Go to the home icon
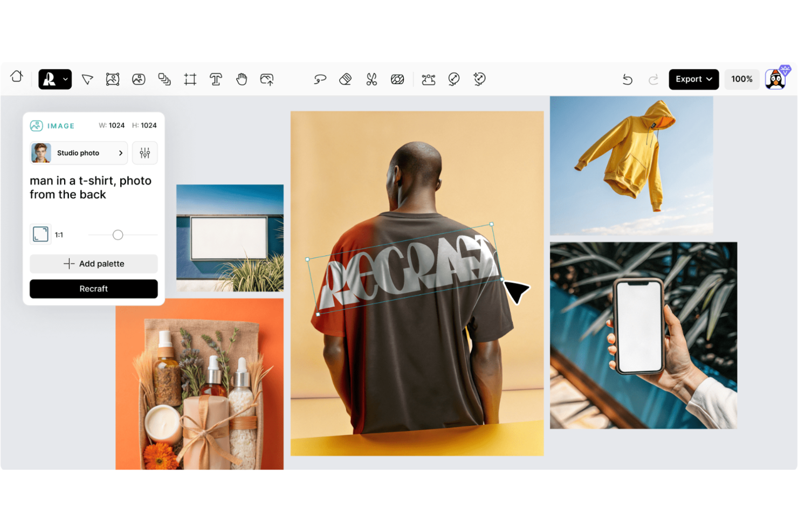 coord(17,77)
